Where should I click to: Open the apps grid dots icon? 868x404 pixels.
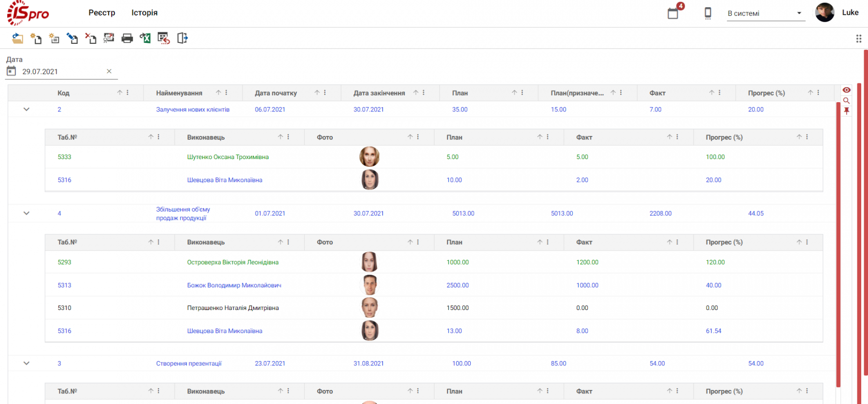coord(859,39)
